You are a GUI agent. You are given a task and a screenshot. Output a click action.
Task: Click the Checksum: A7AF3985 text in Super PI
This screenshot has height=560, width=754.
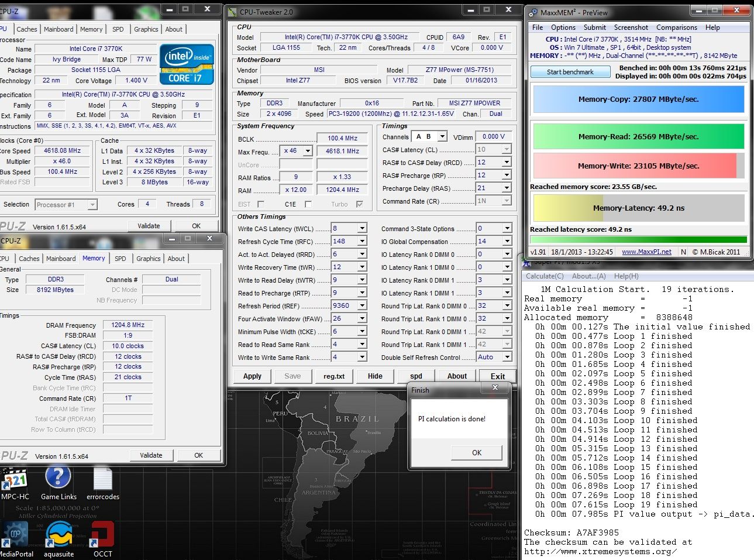click(571, 532)
